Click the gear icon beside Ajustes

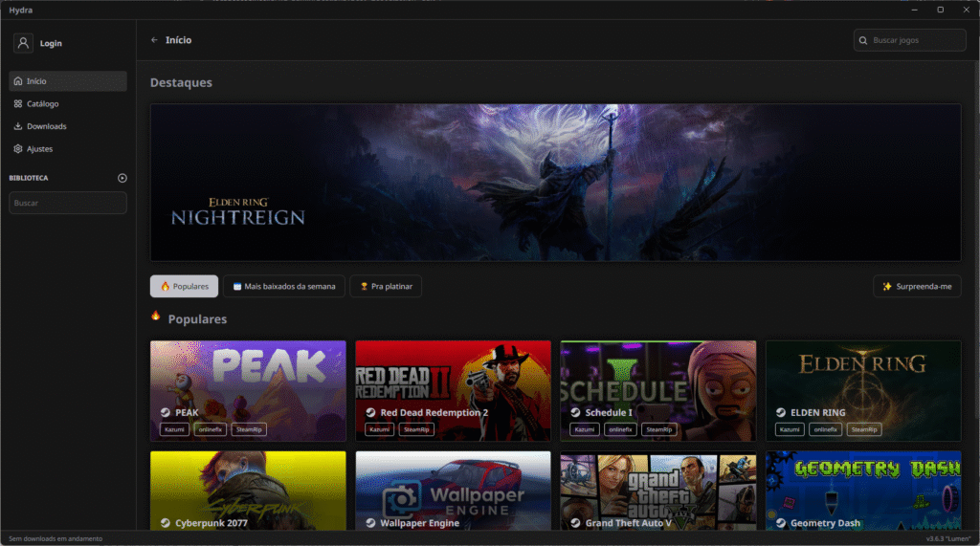click(x=18, y=148)
